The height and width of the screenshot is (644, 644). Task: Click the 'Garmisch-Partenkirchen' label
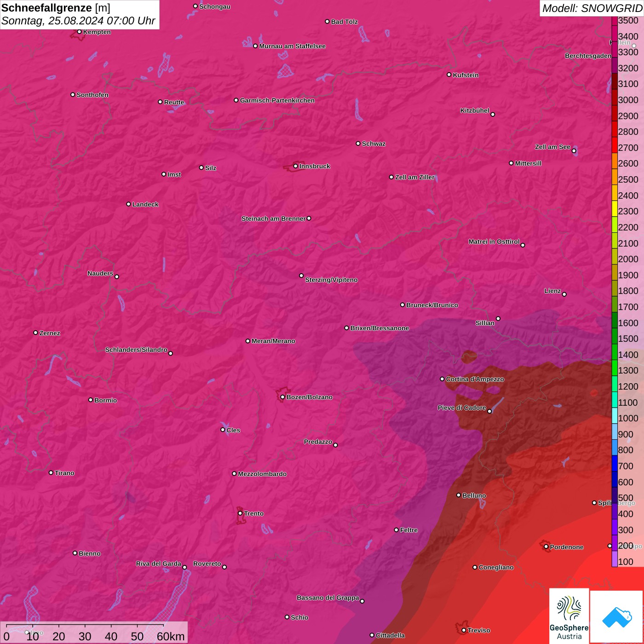tap(277, 100)
